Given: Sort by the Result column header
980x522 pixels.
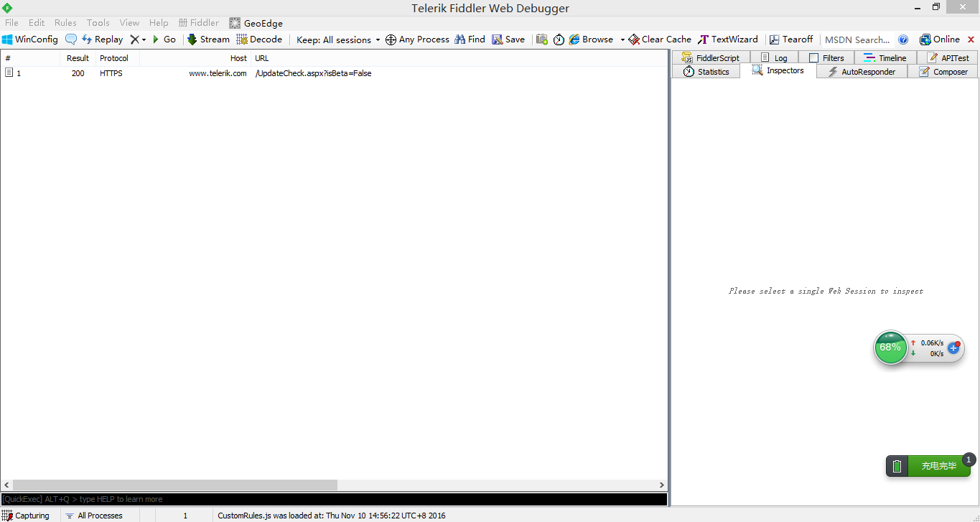Looking at the screenshot, I should click(x=78, y=58).
